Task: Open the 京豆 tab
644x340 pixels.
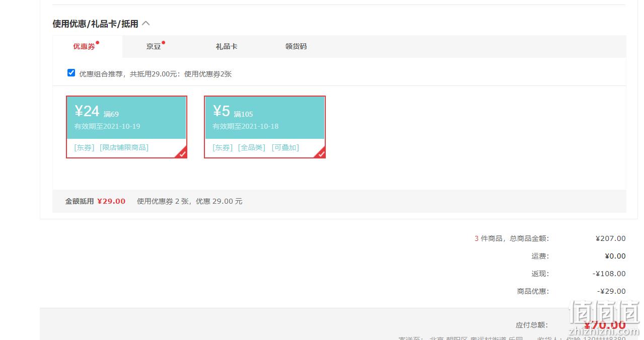Action: click(154, 46)
